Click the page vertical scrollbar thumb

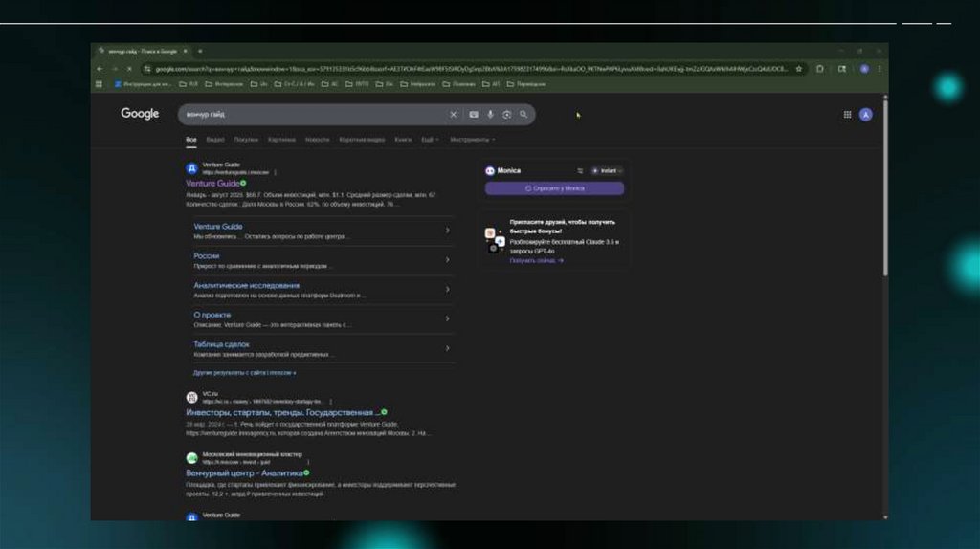click(885, 187)
